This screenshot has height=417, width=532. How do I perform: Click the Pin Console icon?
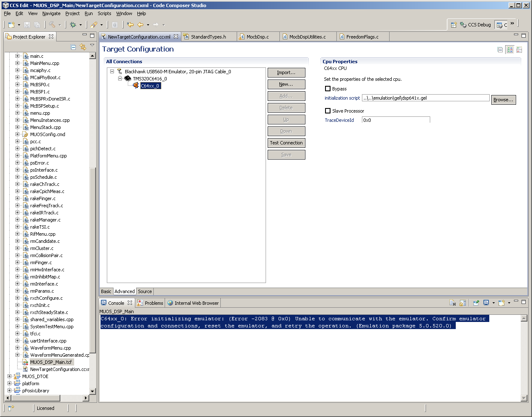(476, 303)
